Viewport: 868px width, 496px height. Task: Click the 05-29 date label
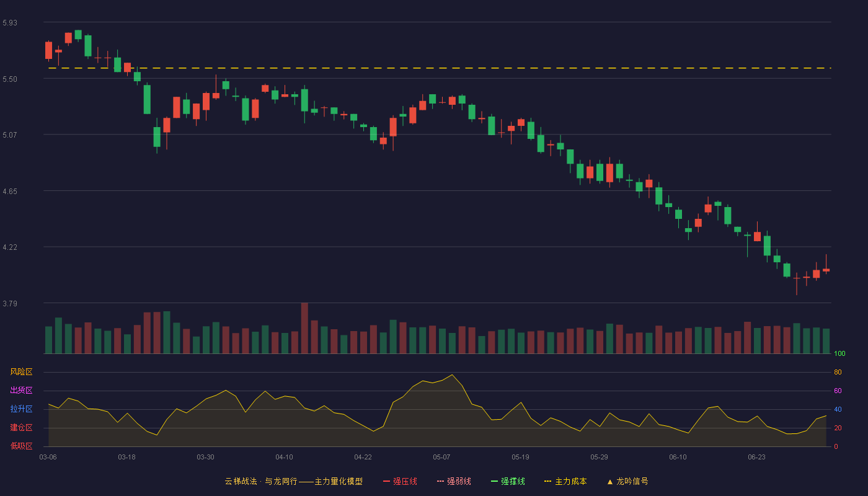pos(599,457)
